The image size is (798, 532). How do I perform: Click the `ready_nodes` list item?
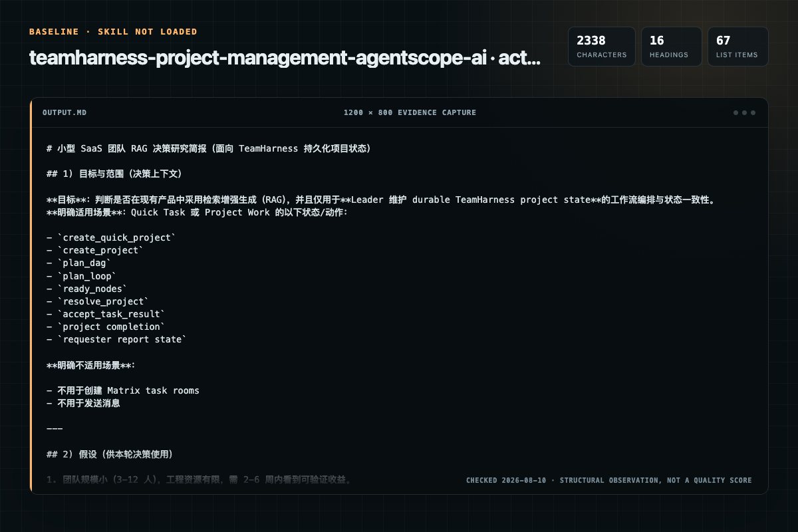(87, 289)
